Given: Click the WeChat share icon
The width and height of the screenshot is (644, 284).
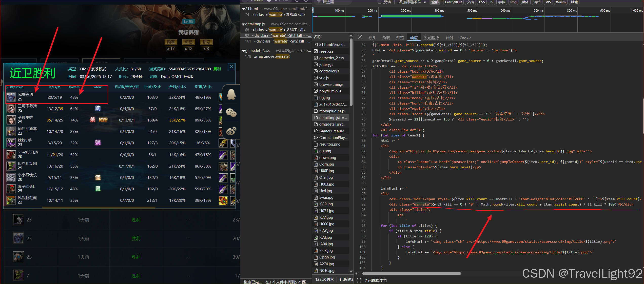Looking at the screenshot, I should click(231, 113).
